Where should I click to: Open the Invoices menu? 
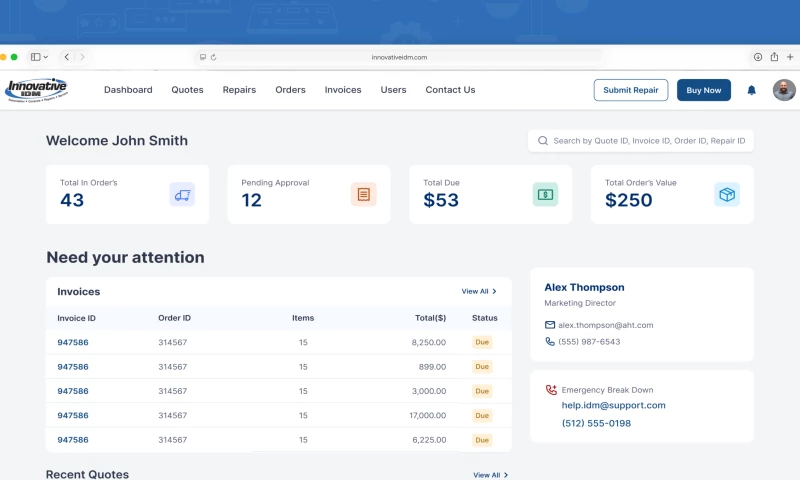(343, 90)
